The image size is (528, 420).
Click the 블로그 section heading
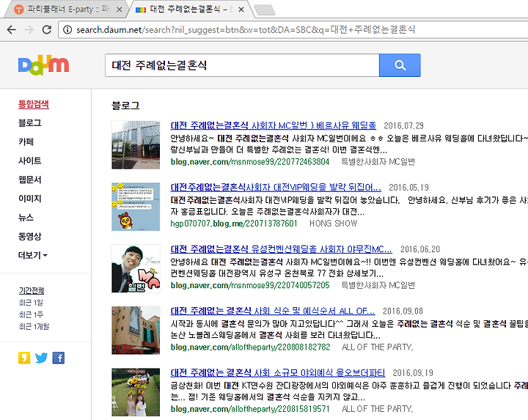click(x=125, y=106)
